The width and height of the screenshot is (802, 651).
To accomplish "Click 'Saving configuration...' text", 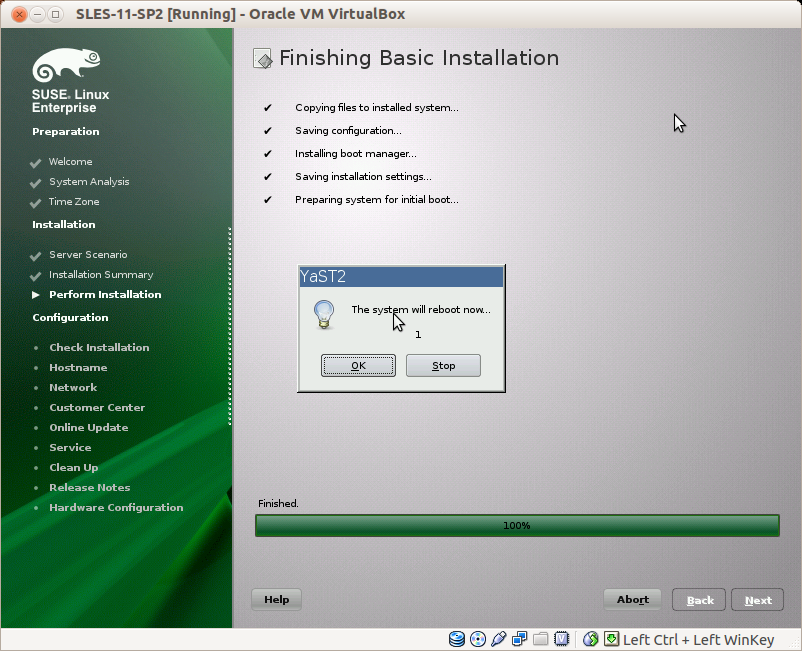I will coord(348,130).
